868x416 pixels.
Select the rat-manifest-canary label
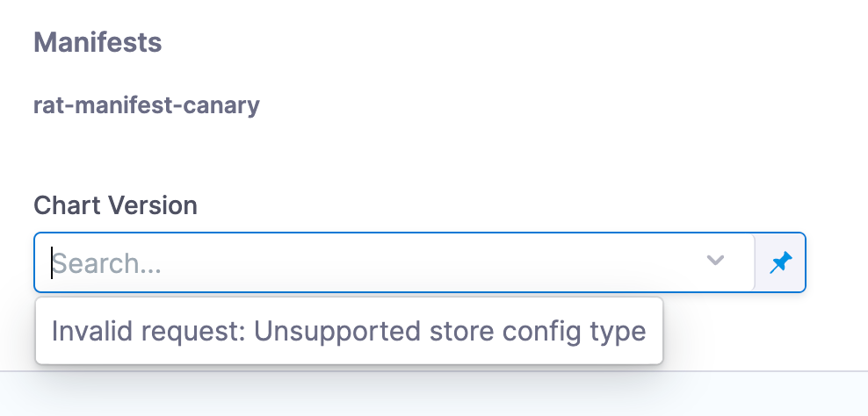tap(147, 106)
